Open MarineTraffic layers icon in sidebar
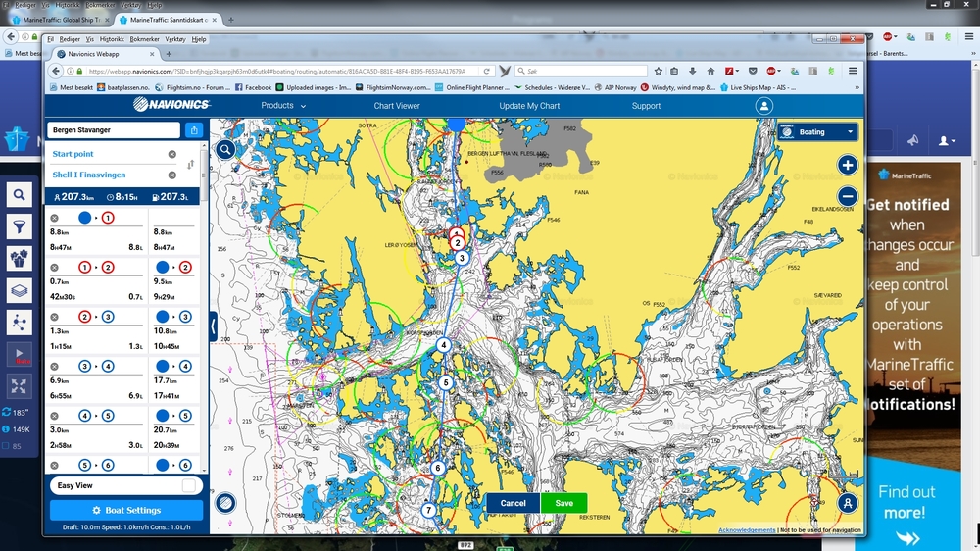The width and height of the screenshot is (980, 551). click(x=19, y=290)
